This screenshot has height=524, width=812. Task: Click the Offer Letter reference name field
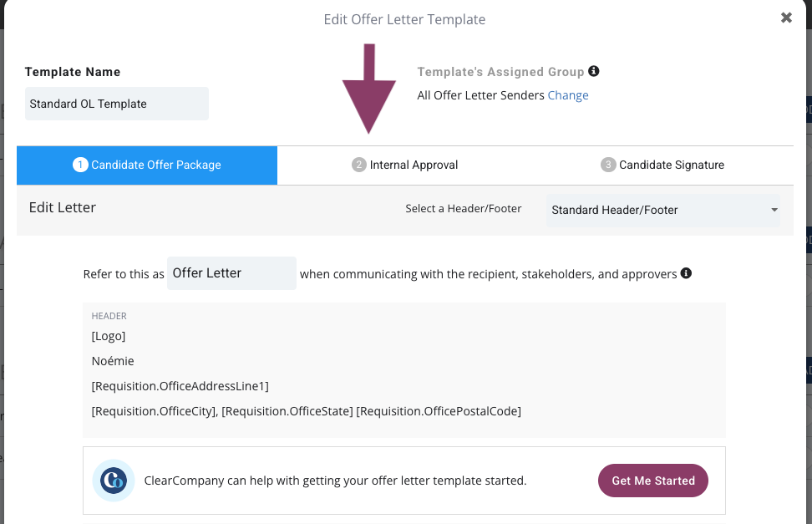231,273
